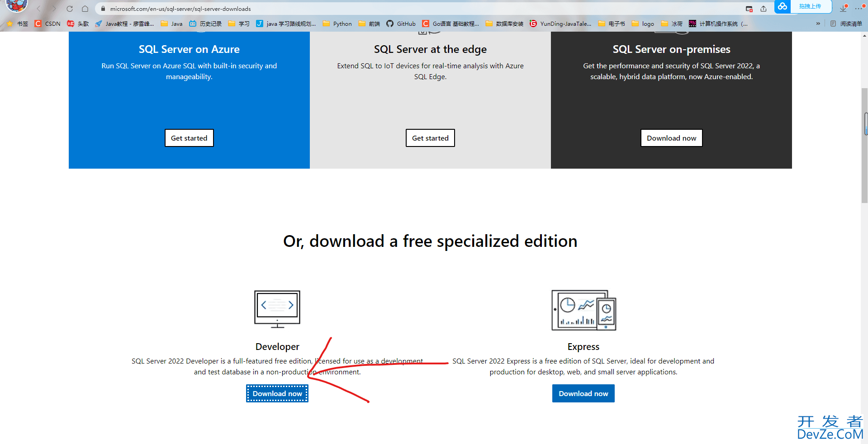Click the user profile avatar icon
Image resolution: width=868 pixels, height=444 pixels.
16,5
